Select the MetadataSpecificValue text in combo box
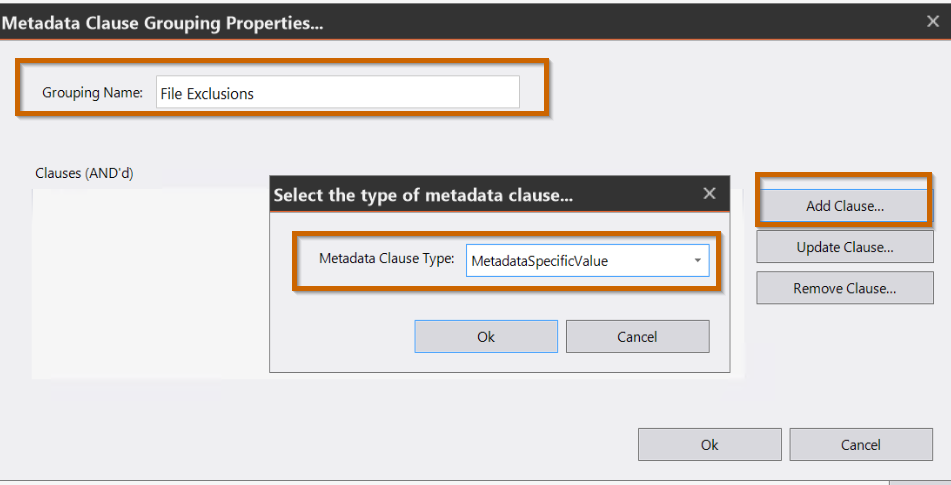This screenshot has height=485, width=951. 539,261
